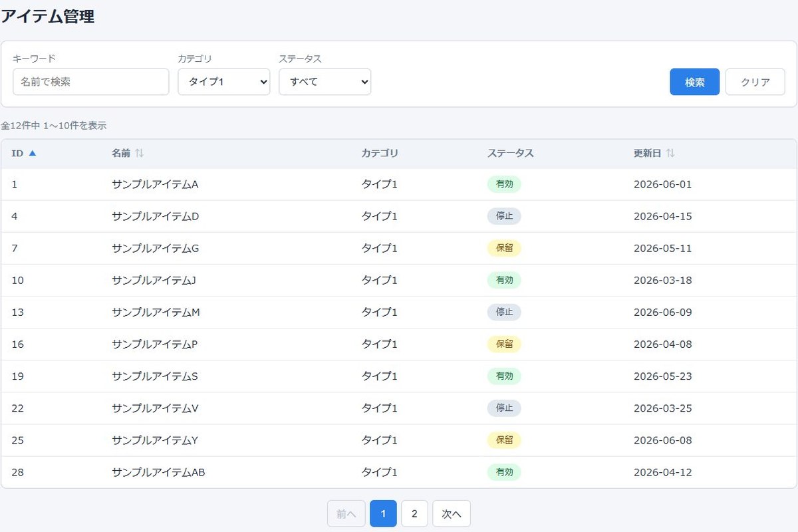Click the 有効 badge for サンプルアイテムA
Image resolution: width=798 pixels, height=532 pixels.
coord(504,184)
